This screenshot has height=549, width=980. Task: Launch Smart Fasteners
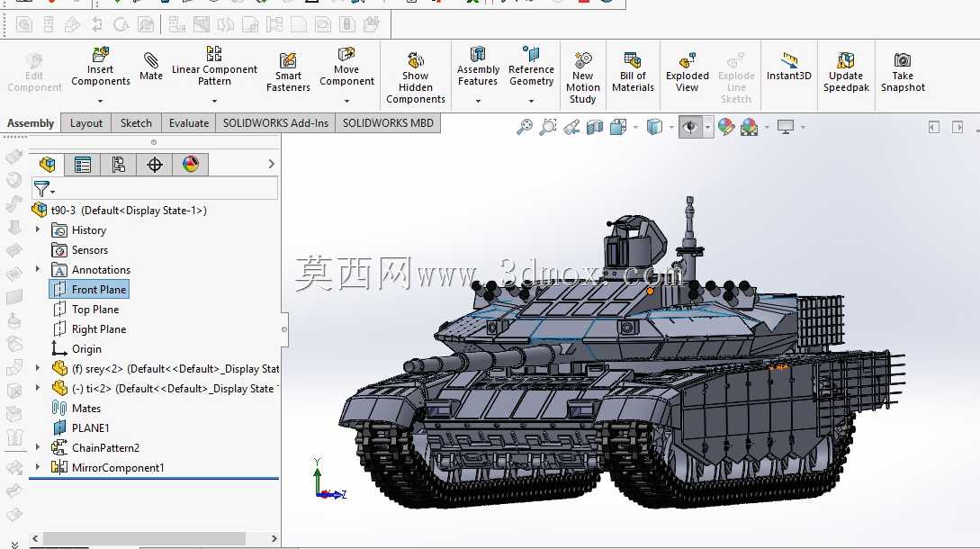[288, 72]
